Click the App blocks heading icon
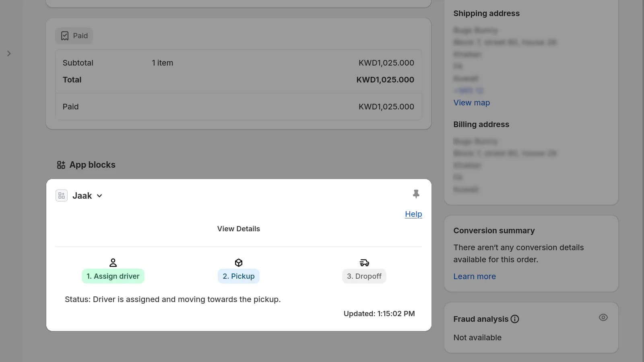Image resolution: width=644 pixels, height=362 pixels. pyautogui.click(x=61, y=165)
